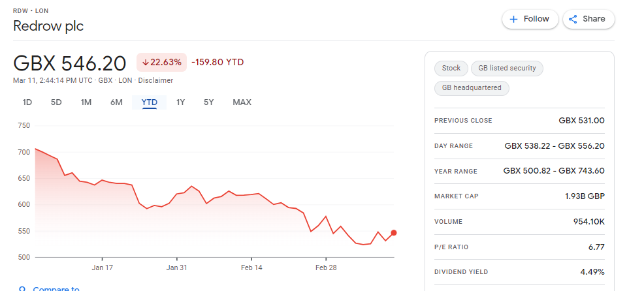Click the Jan 17 axis label
Screen dimensions: 644x291
coord(103,268)
